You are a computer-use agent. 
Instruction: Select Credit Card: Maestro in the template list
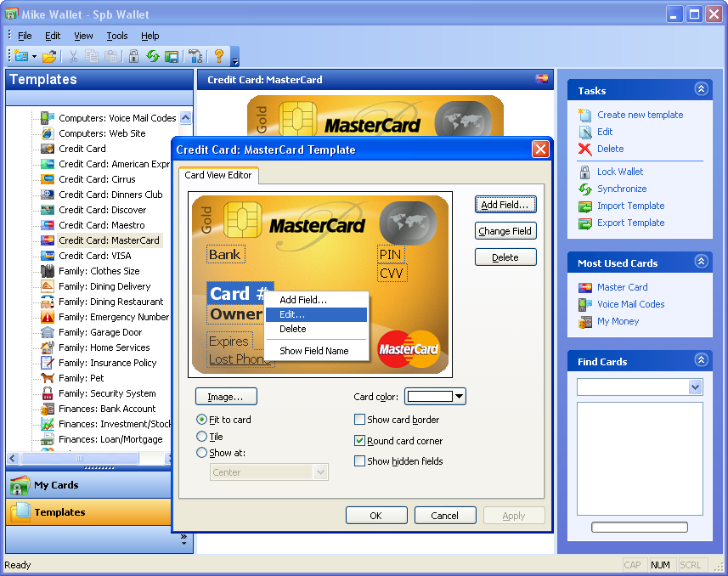[102, 225]
